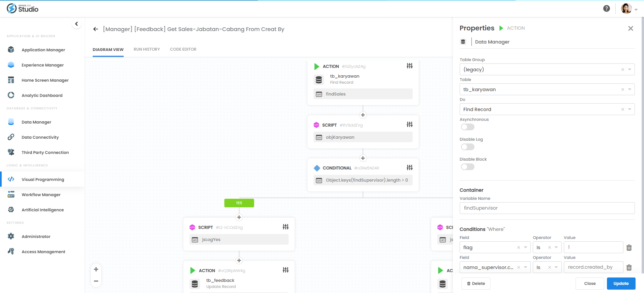Click the Third Party Connection icon
The height and width of the screenshot is (293, 644).
[11, 152]
